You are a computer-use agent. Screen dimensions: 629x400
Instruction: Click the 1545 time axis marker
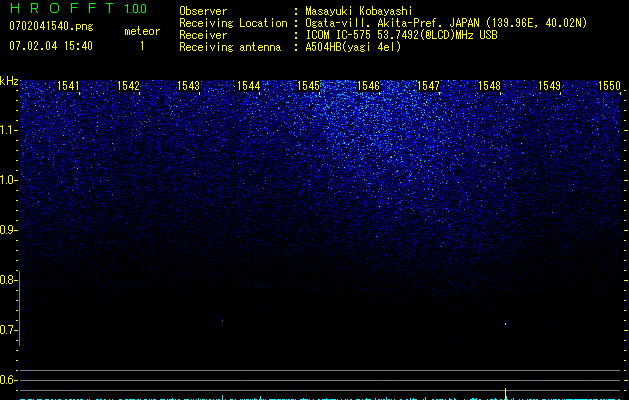click(x=308, y=86)
